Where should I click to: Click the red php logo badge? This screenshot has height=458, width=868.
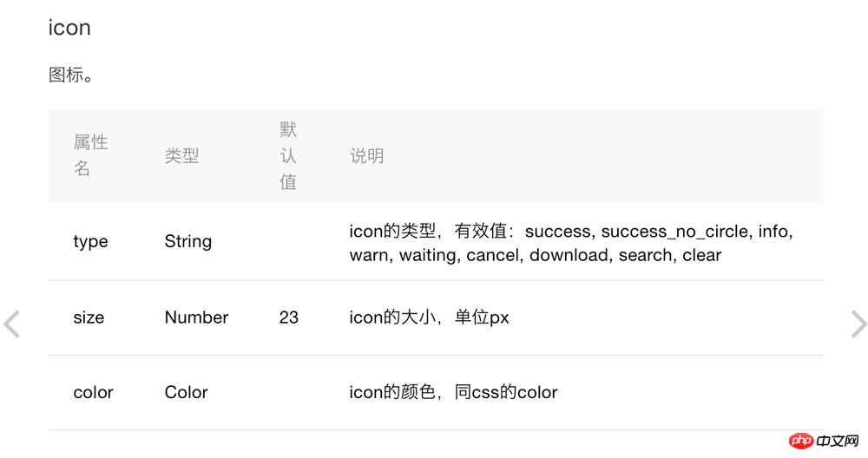[801, 442]
